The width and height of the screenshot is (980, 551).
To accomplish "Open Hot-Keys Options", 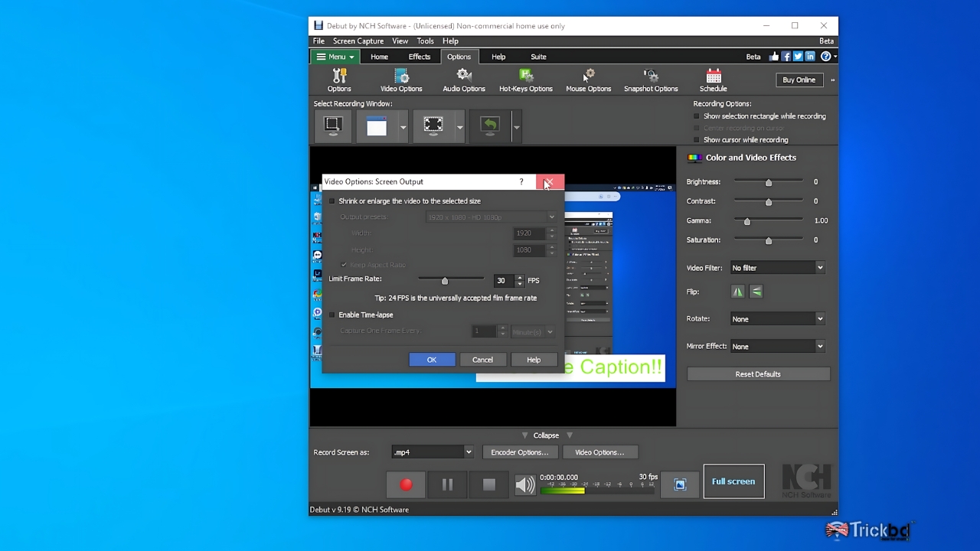I will click(x=526, y=80).
